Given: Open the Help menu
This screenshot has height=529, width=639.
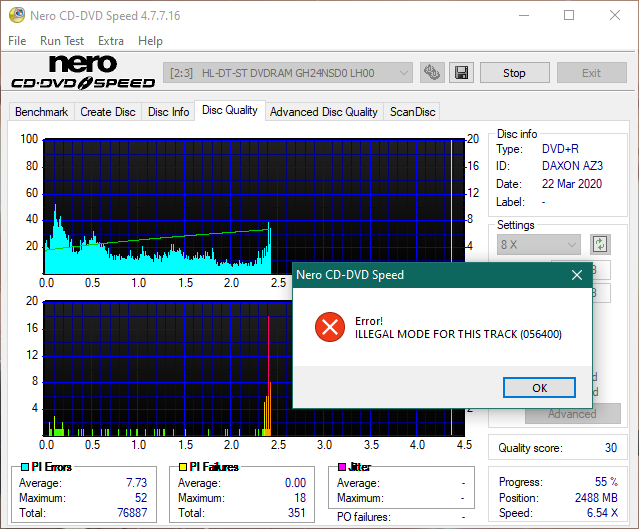Looking at the screenshot, I should click(150, 41).
